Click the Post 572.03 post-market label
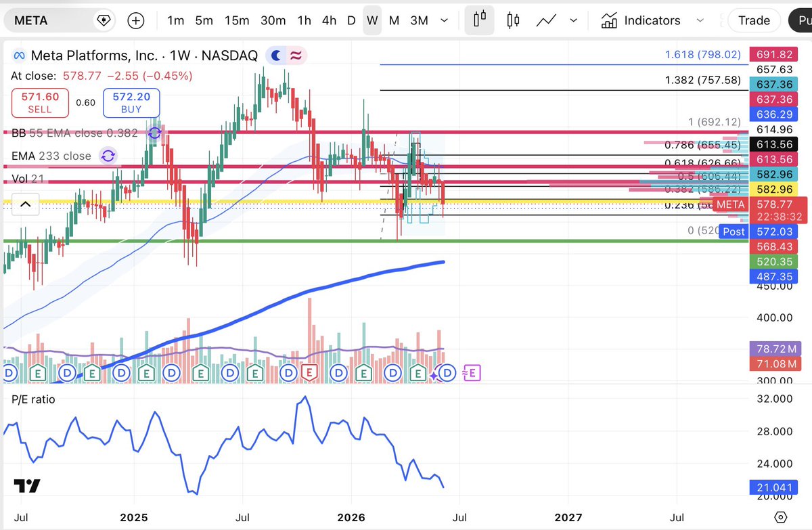812x530 pixels. 757,231
